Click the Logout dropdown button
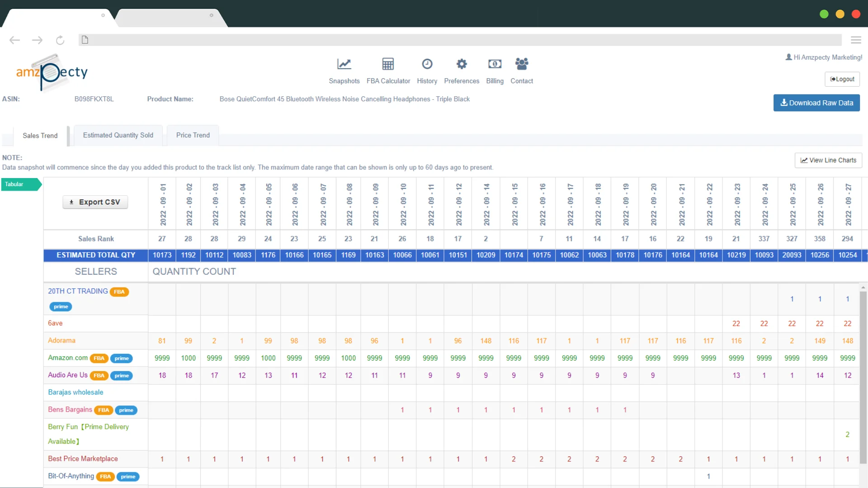 point(843,79)
